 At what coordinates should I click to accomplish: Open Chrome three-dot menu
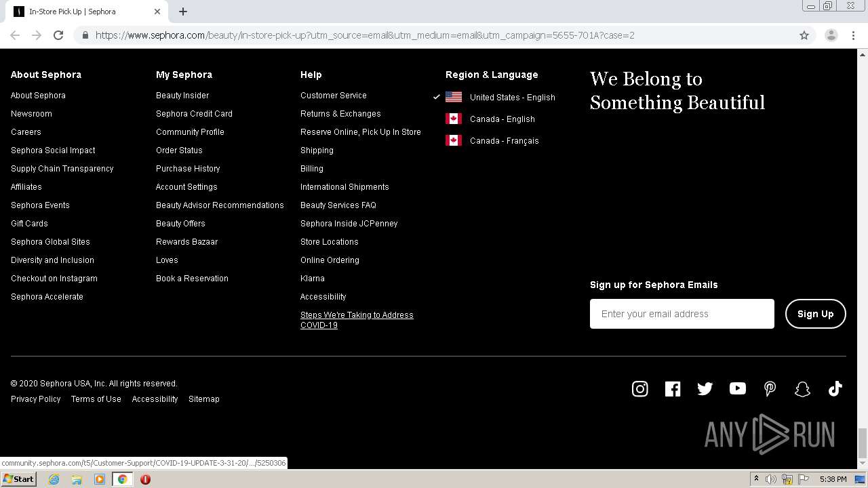854,35
